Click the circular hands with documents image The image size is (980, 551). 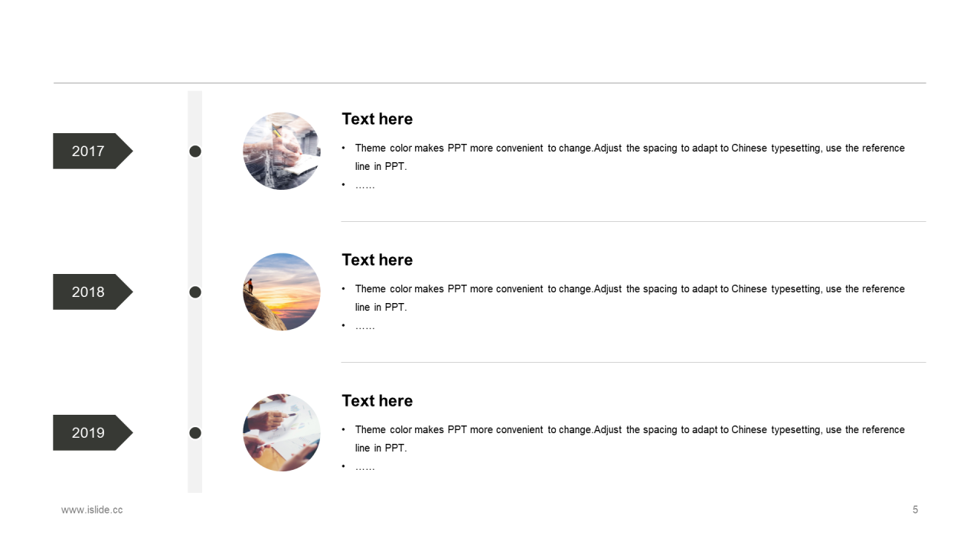click(x=282, y=432)
